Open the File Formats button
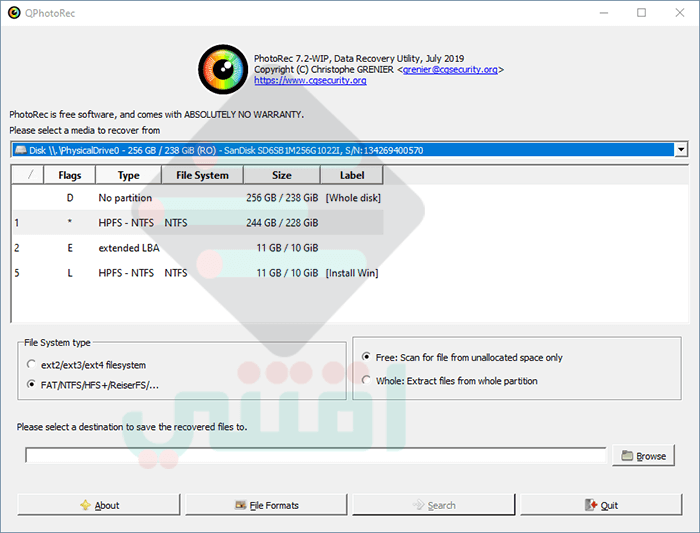 [x=267, y=505]
